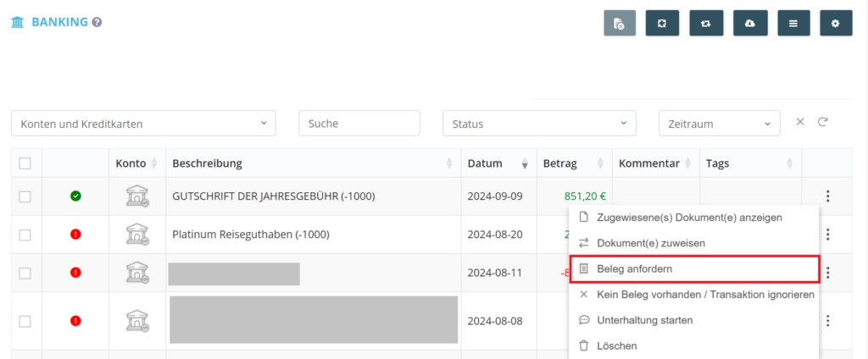Click green check status of GUTSCHRIFT row
868x359 pixels.
(x=75, y=196)
